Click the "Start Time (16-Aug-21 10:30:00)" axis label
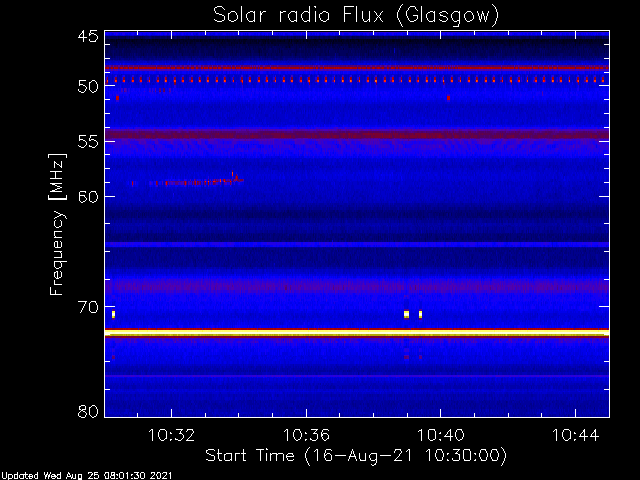This screenshot has width=640, height=480. click(356, 456)
